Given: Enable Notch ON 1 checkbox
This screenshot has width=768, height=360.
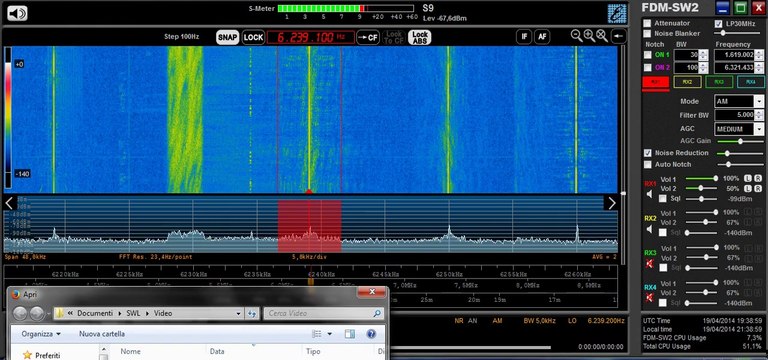Looking at the screenshot, I should point(648,55).
